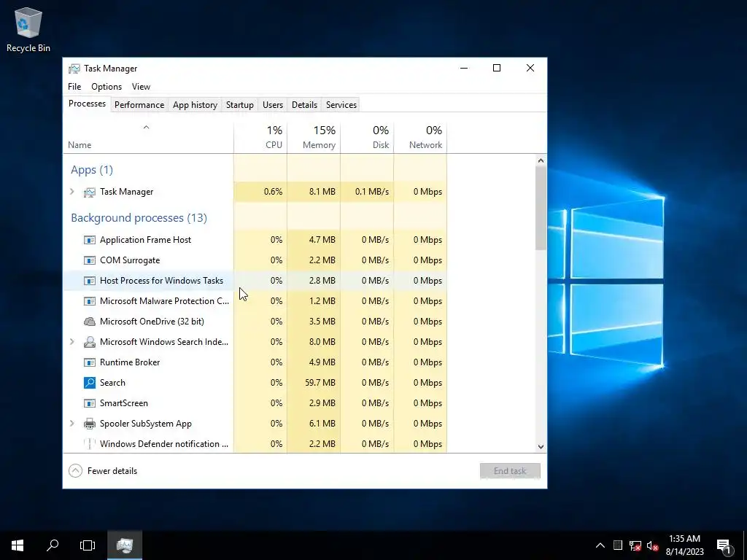Sort by the Name column header
The image size is (747, 560).
pyautogui.click(x=148, y=138)
